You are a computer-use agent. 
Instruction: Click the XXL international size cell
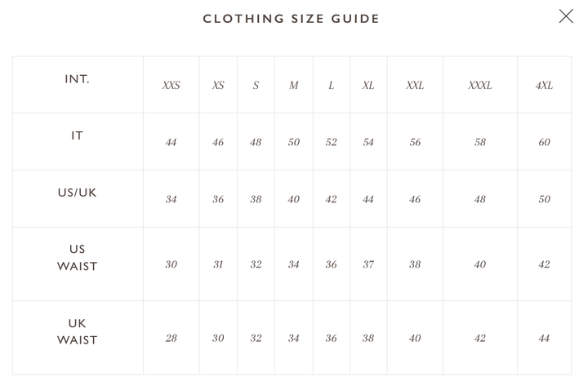coord(415,86)
